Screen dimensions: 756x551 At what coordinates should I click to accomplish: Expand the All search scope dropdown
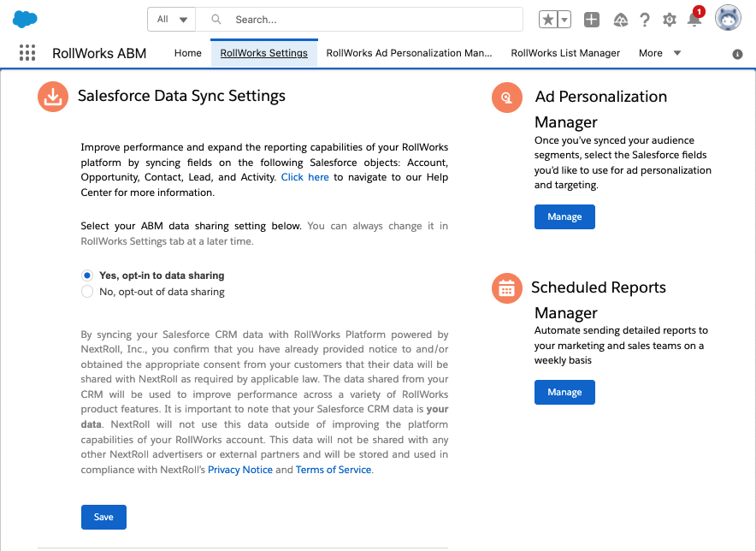point(172,20)
